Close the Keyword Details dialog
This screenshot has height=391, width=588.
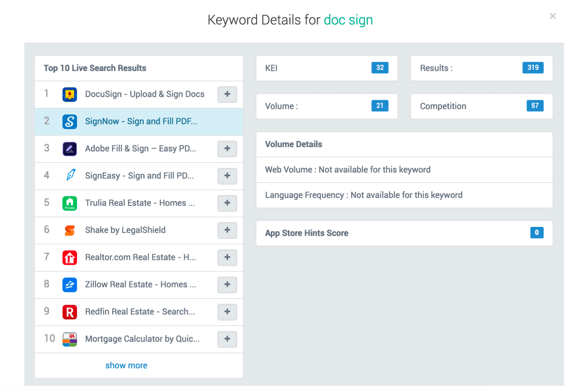pyautogui.click(x=553, y=16)
